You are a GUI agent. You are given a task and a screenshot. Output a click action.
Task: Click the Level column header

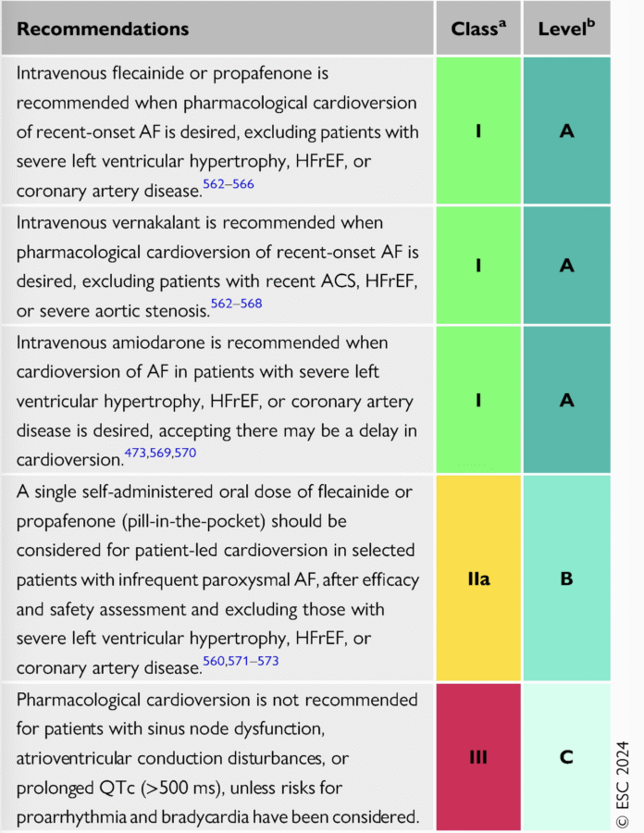(x=567, y=29)
